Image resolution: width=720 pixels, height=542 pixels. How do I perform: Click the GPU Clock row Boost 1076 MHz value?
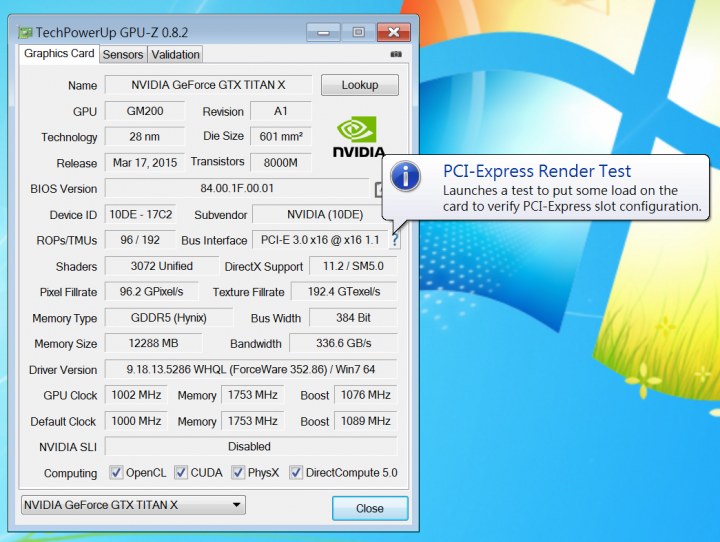(366, 395)
